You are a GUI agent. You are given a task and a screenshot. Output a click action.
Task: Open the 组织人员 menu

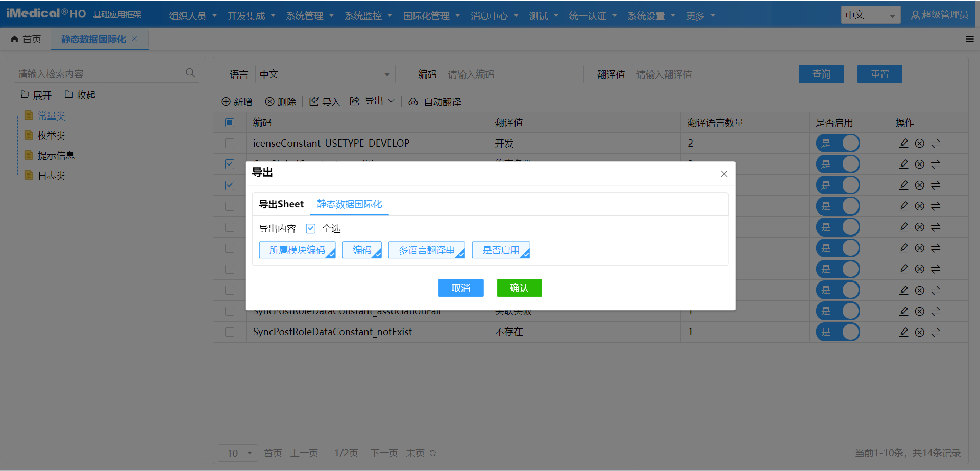(193, 16)
